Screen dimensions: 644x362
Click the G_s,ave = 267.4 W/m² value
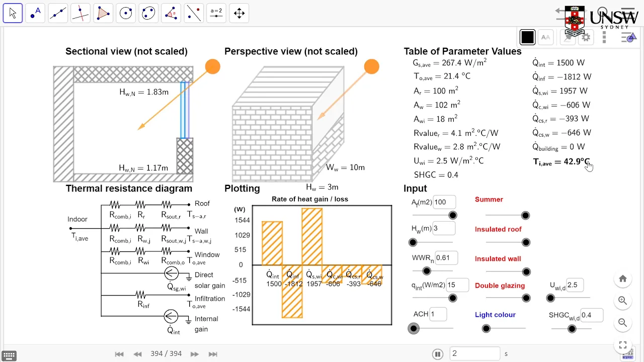click(449, 63)
